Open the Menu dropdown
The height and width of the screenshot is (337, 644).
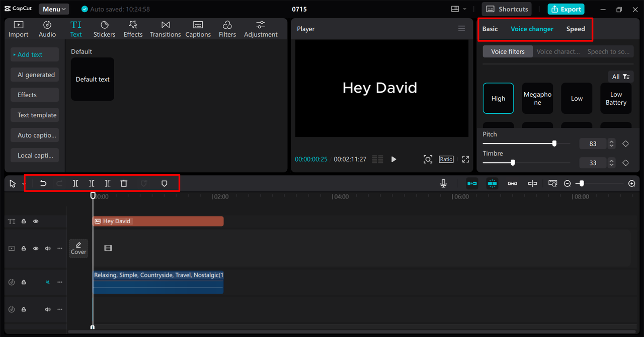point(54,9)
